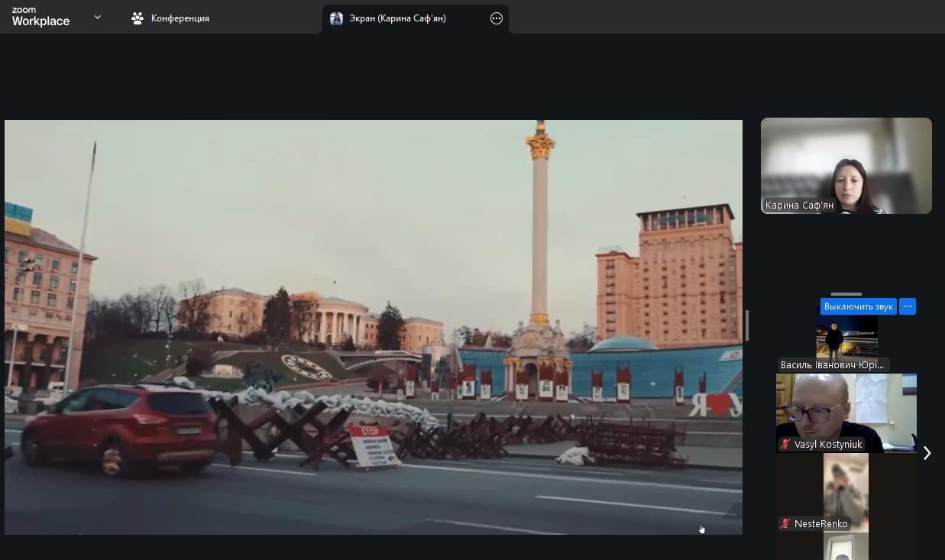
Task: Switch to the Конференция tab
Action: click(180, 18)
